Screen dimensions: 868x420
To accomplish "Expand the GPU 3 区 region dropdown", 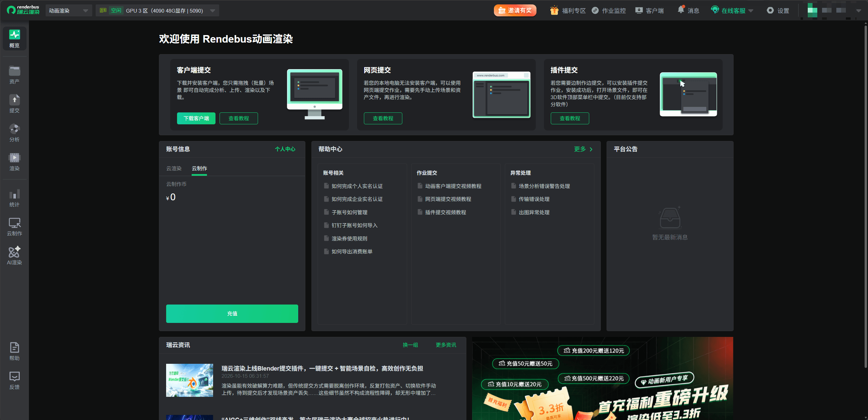I will (157, 11).
